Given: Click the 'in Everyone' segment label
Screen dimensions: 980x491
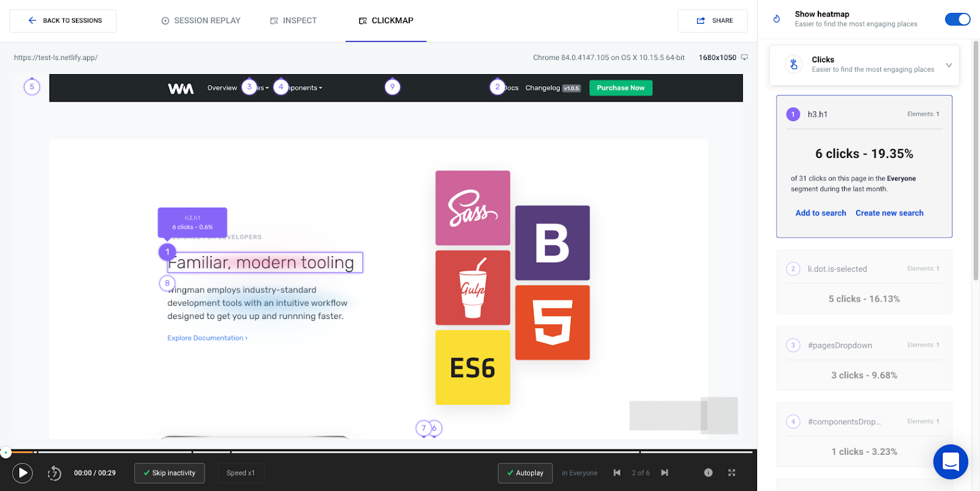Looking at the screenshot, I should (579, 473).
